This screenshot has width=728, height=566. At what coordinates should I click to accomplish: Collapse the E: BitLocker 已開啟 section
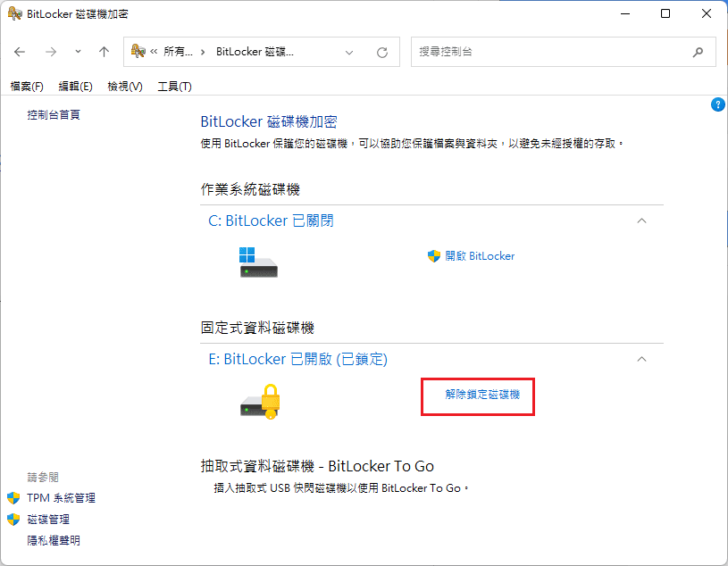641,359
